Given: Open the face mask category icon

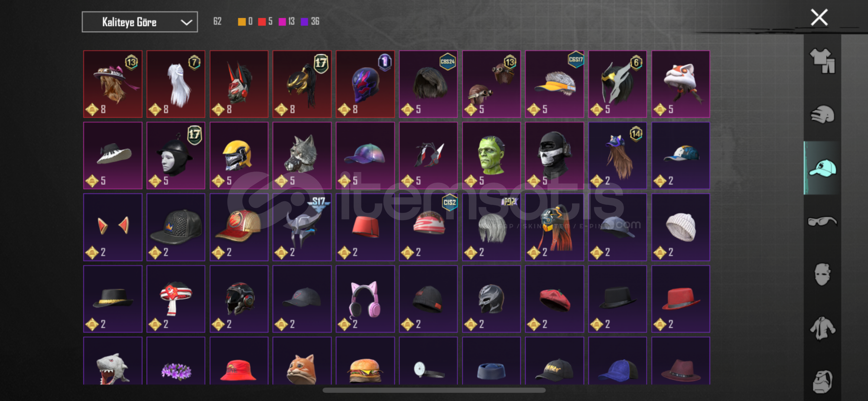Looking at the screenshot, I should point(822,275).
